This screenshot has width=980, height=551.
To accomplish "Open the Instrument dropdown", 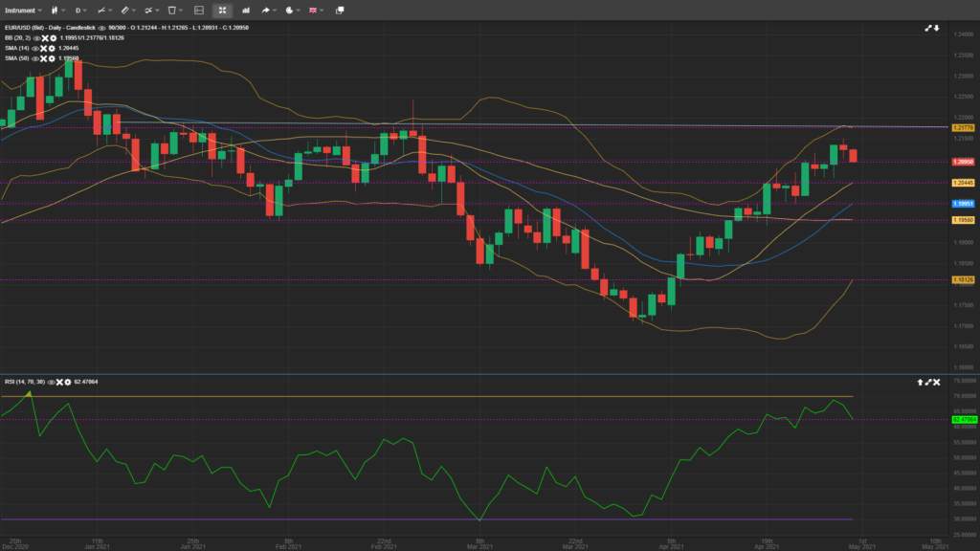I will 23,10.
